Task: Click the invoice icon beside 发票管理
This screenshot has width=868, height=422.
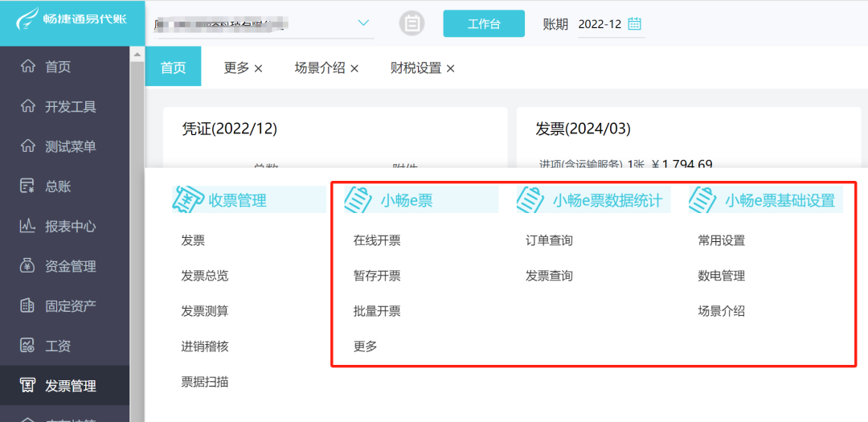Action: point(27,386)
